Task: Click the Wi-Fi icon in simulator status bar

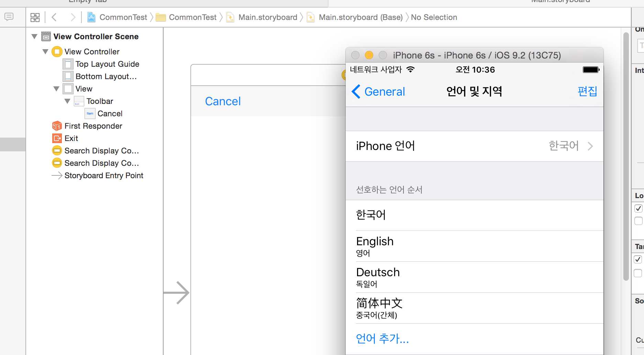Action: click(x=410, y=69)
